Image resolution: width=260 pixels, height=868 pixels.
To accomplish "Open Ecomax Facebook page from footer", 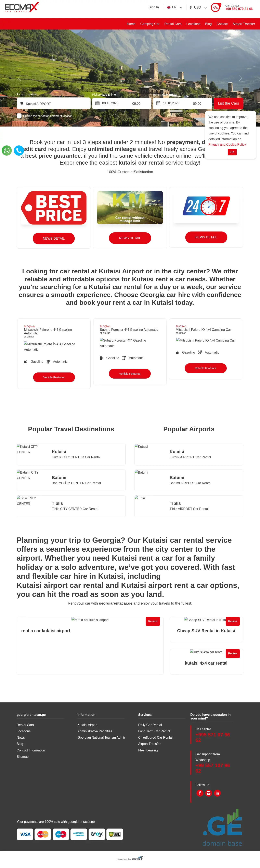I will 200,793.
